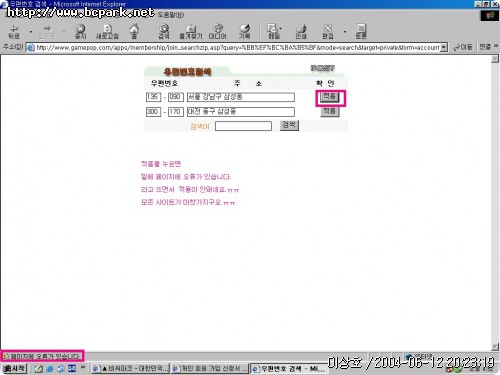Click the 검색 search button beside the keyword field
The width and height of the screenshot is (500, 375).
coord(289,125)
